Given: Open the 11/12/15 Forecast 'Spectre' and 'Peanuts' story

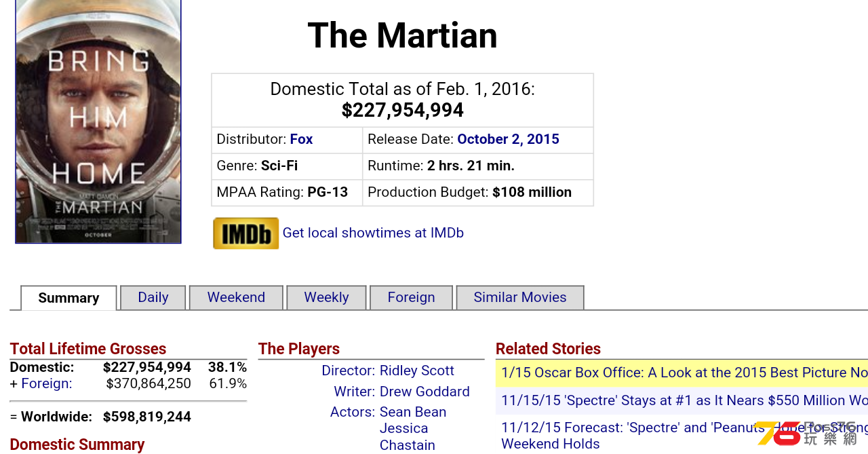Looking at the screenshot, I should [684, 436].
